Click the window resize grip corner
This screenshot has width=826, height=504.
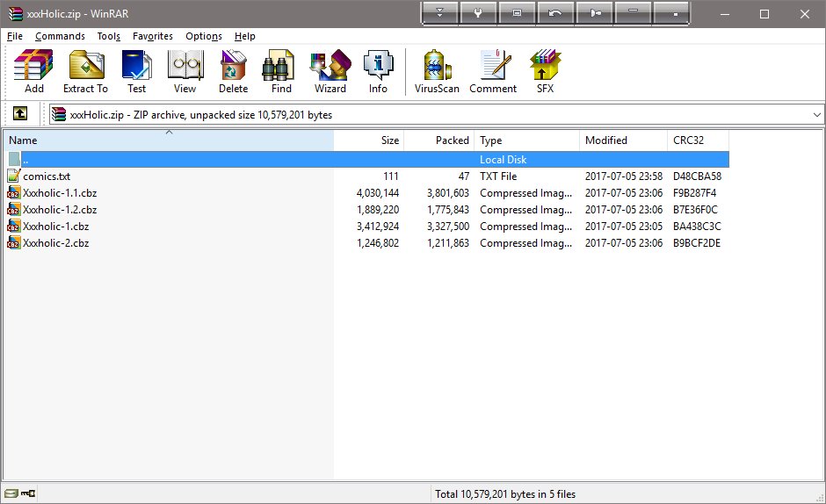819,498
